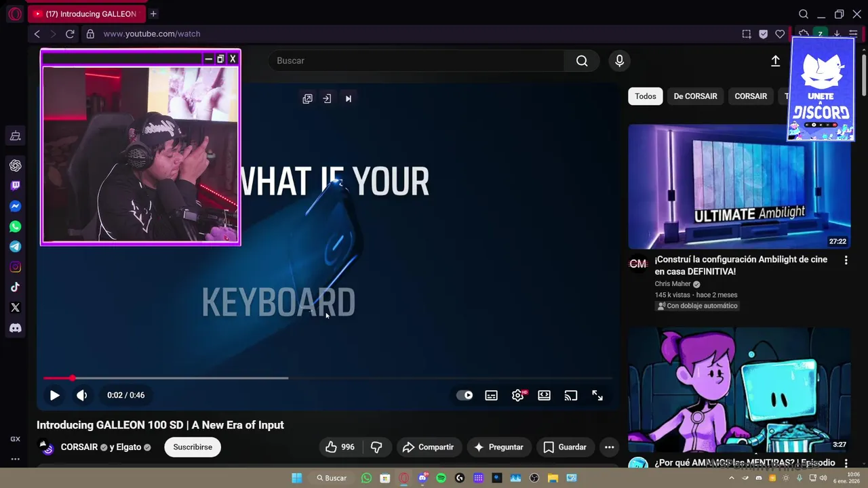Open WhatsApp in the Opera sidebar

pos(15,226)
